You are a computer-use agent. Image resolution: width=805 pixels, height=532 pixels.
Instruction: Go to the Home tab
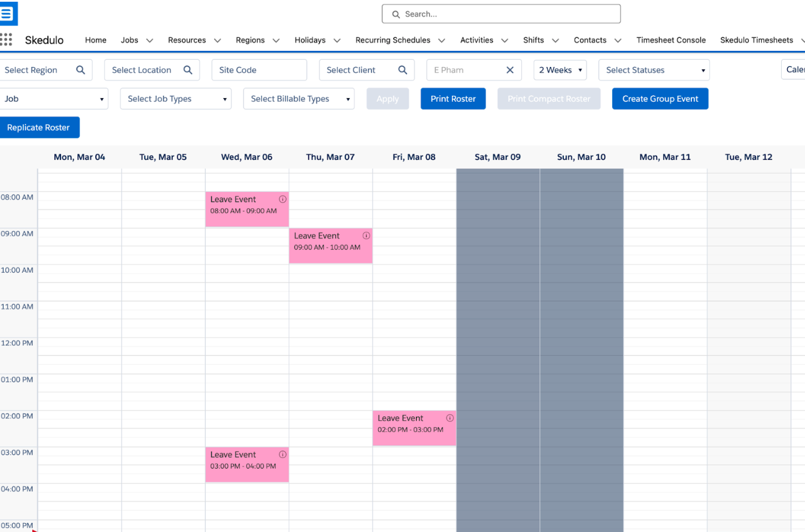[x=96, y=40]
